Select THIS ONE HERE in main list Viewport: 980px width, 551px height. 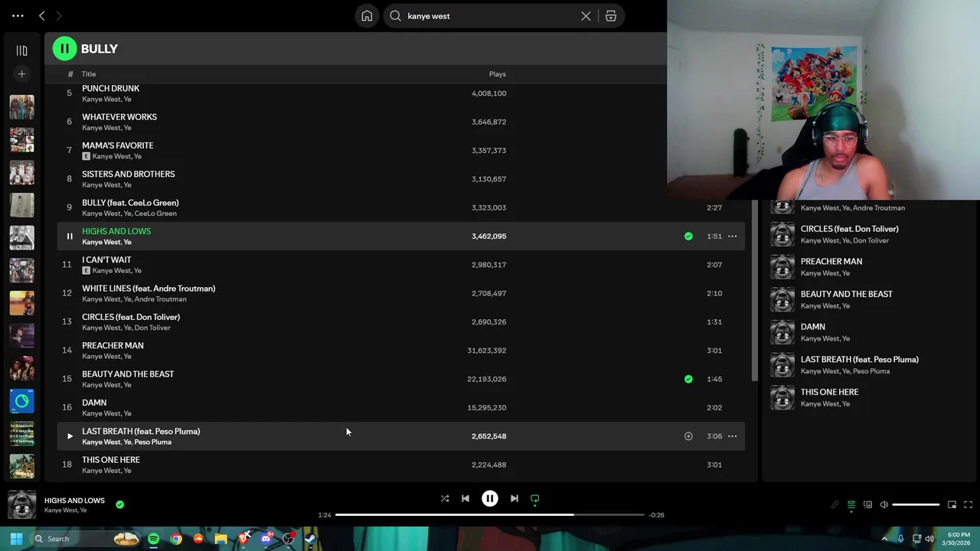click(x=111, y=460)
